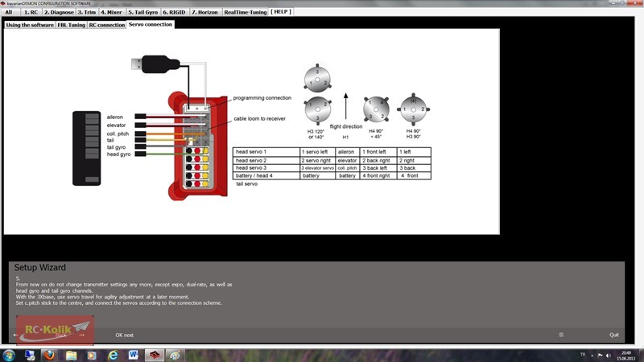Click OK next in Setup Wizard

click(124, 335)
